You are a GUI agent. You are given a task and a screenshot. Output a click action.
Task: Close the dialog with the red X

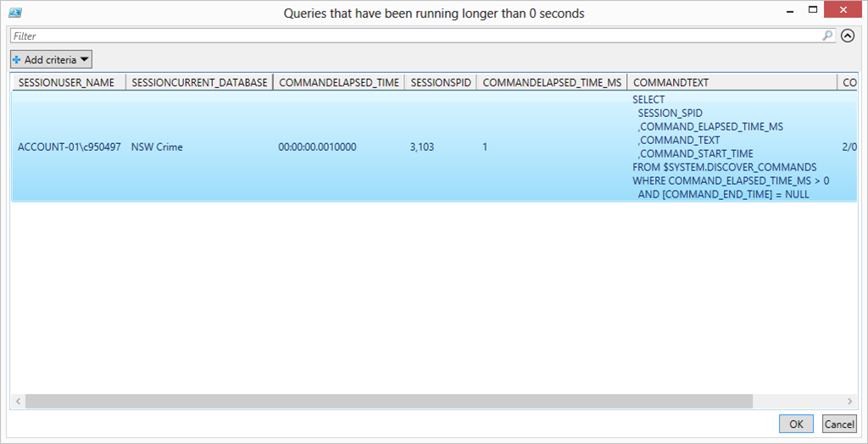pyautogui.click(x=843, y=9)
